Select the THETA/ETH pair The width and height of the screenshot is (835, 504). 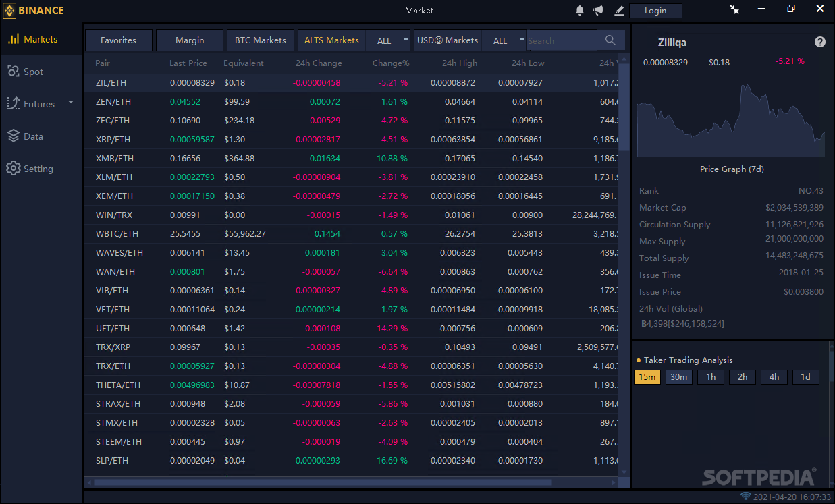118,385
